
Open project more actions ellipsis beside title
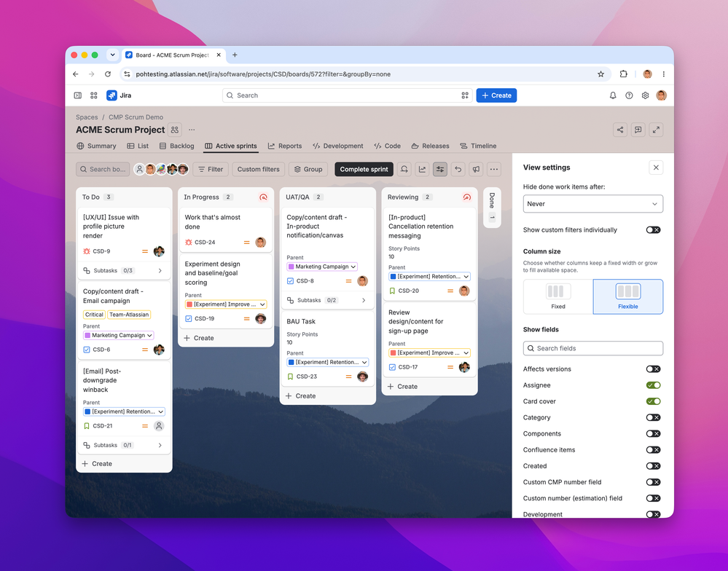[x=192, y=130]
